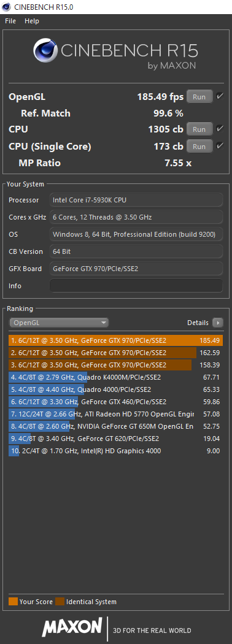Select the GeForce GT 650M ranking row
232x644 pixels.
pos(115,427)
